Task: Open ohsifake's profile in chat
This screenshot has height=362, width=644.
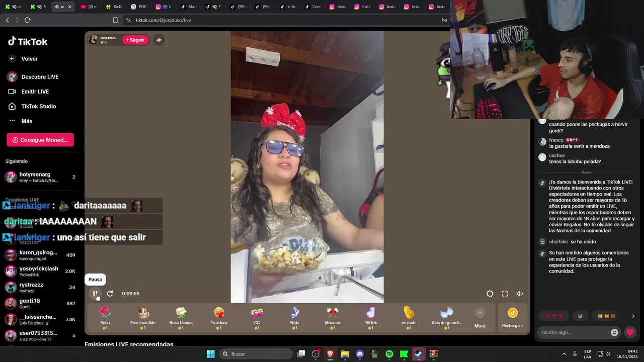Action: [558, 242]
